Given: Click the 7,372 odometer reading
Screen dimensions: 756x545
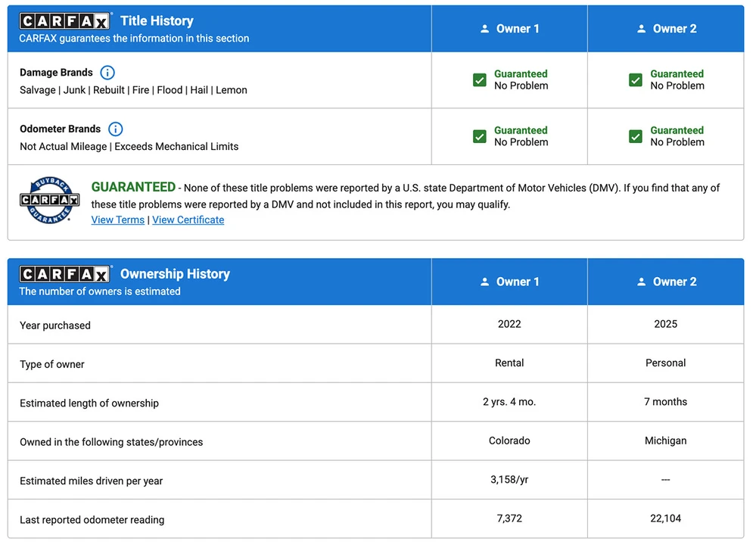Looking at the screenshot, I should pos(509,519).
